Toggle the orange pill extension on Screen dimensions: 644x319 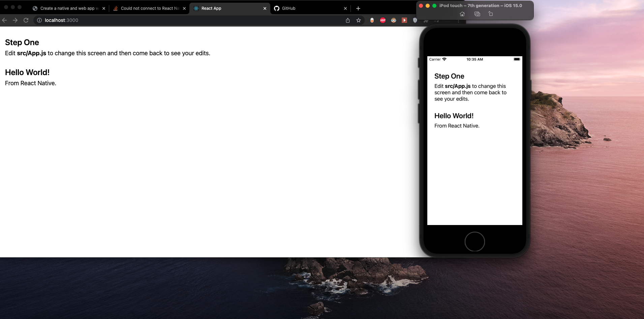(x=372, y=20)
